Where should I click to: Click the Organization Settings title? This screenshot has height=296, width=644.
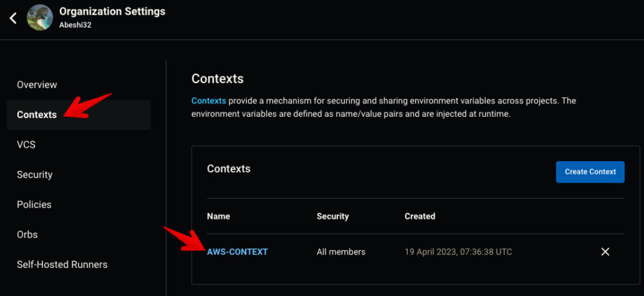112,11
